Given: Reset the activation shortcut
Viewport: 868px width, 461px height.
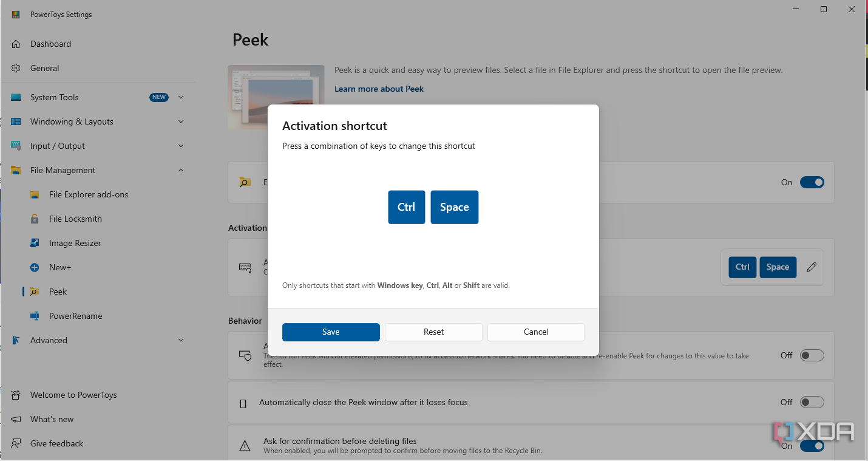Looking at the screenshot, I should 433,332.
